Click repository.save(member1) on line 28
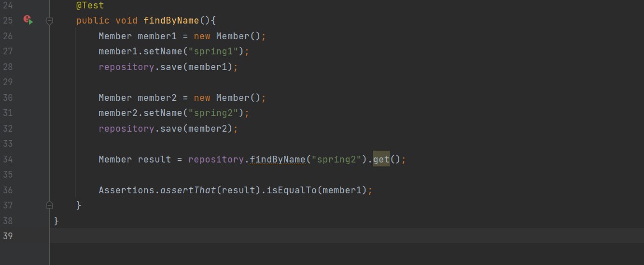 coord(166,67)
